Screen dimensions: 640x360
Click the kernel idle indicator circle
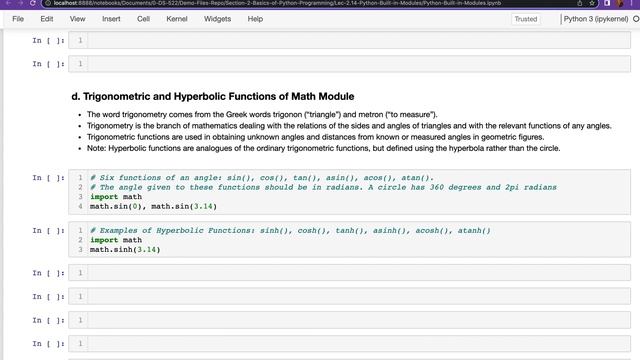coord(636,19)
